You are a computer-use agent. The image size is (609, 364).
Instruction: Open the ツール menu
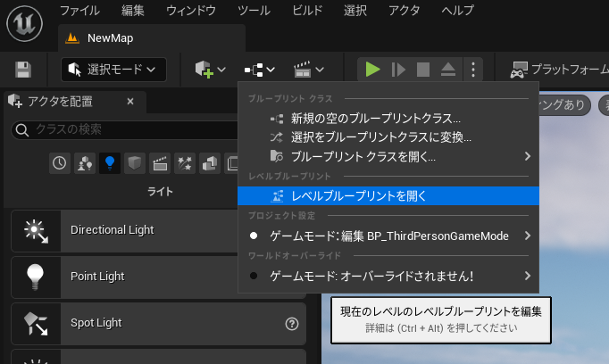pyautogui.click(x=254, y=11)
